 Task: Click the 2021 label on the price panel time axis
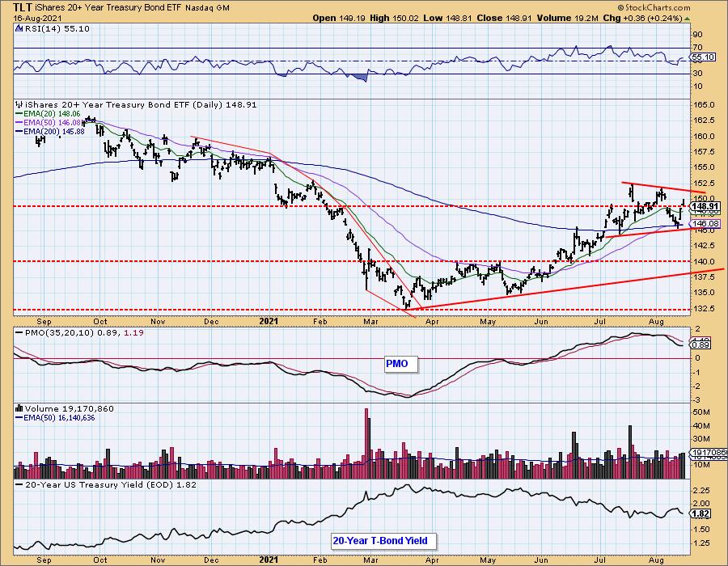(269, 321)
